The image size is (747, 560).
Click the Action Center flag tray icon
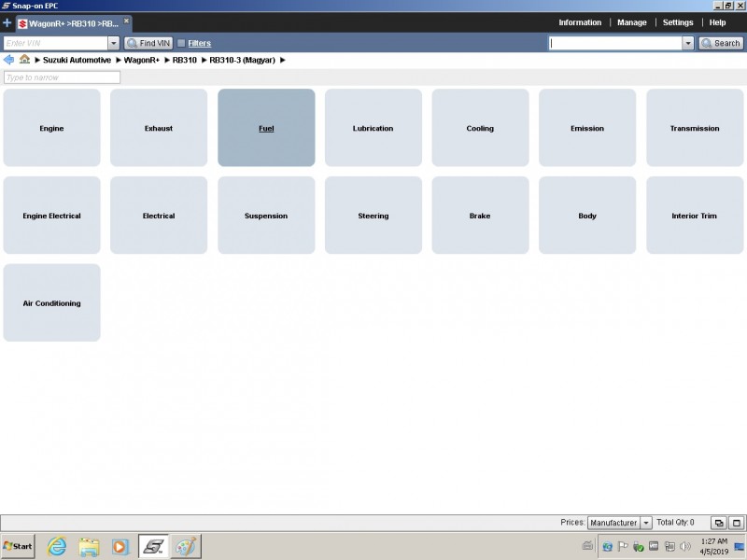pyautogui.click(x=622, y=546)
